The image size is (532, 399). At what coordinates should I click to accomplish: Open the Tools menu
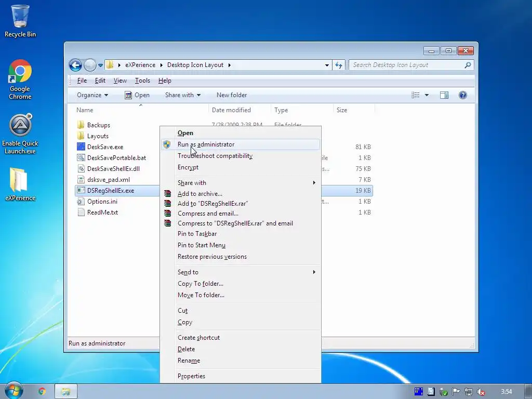pos(142,81)
